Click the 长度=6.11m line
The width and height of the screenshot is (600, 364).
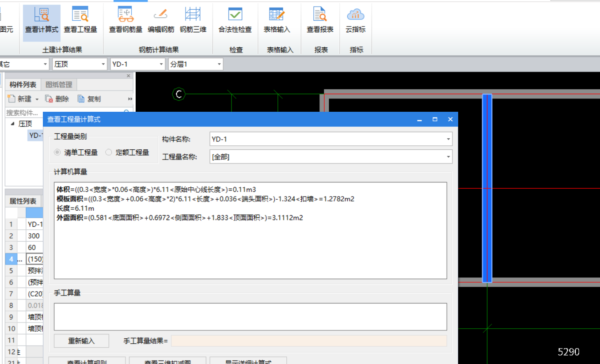pos(76,208)
